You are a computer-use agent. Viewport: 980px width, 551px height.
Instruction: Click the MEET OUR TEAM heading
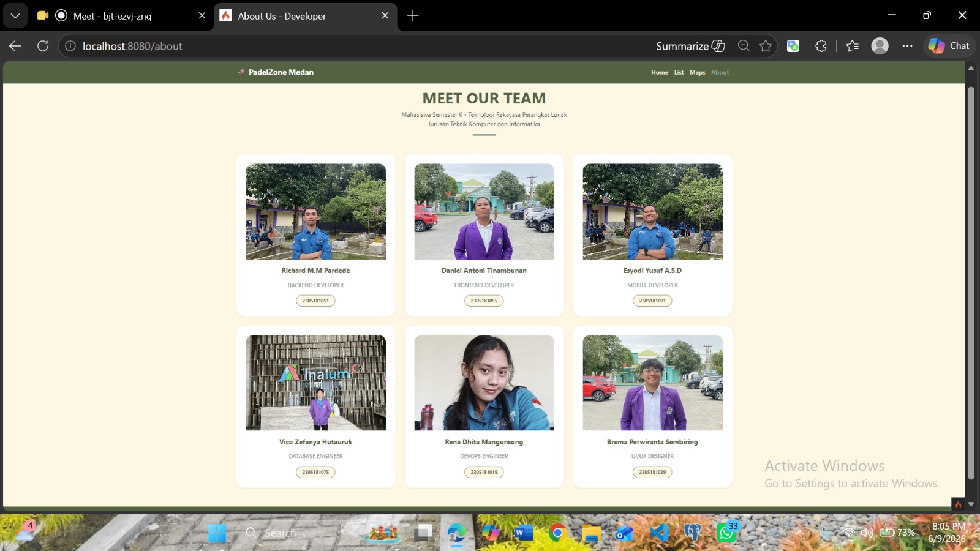484,99
